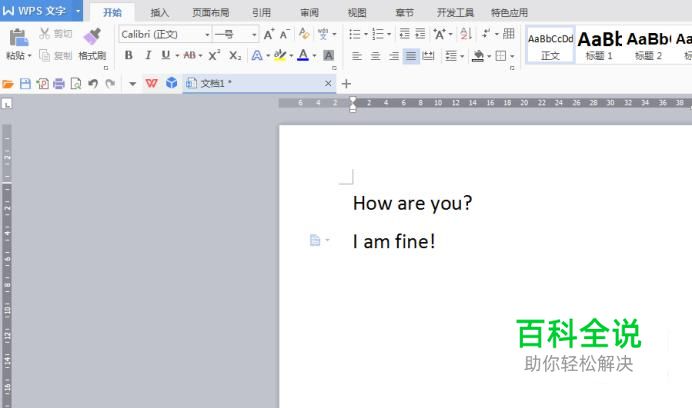Toggle character shading A button
This screenshot has width=692, height=408.
[x=328, y=56]
